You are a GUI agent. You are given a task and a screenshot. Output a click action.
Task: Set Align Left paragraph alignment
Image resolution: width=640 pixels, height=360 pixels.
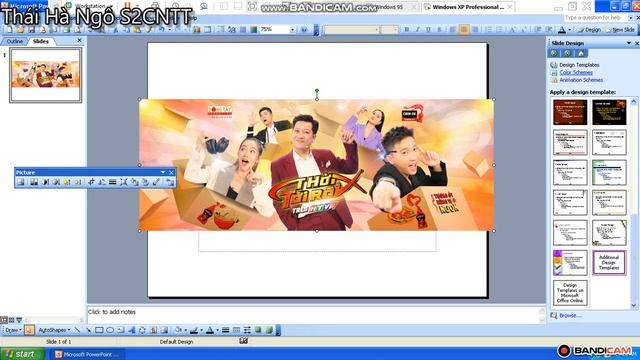click(x=452, y=29)
